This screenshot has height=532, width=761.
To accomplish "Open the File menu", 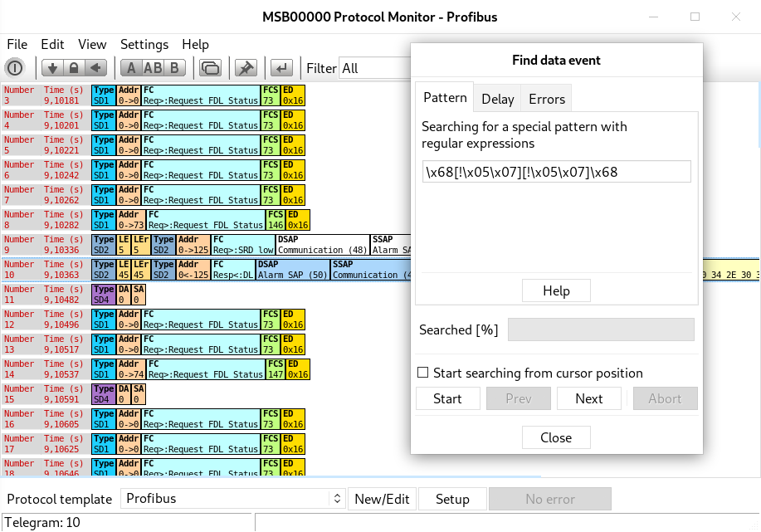I will [17, 45].
